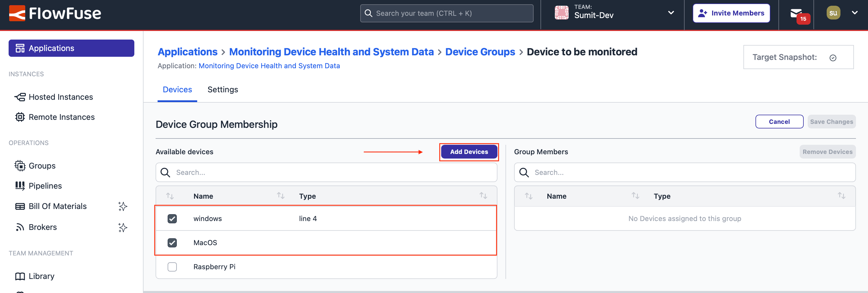Click the Group Members search field

(x=684, y=172)
